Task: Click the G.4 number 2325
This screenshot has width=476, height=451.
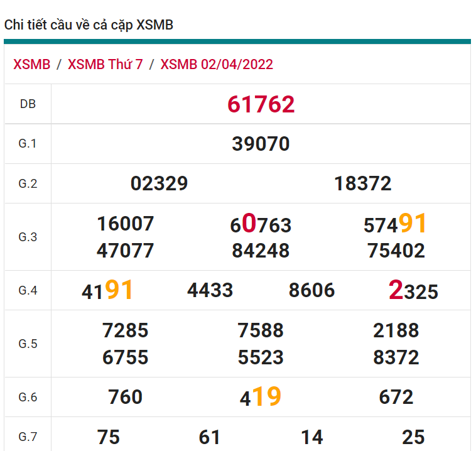Action: (x=413, y=291)
